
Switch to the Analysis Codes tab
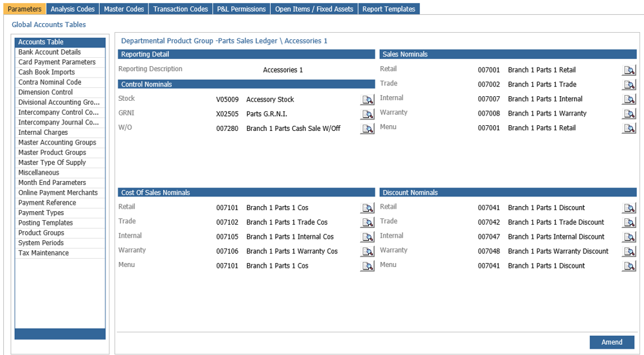pos(73,8)
